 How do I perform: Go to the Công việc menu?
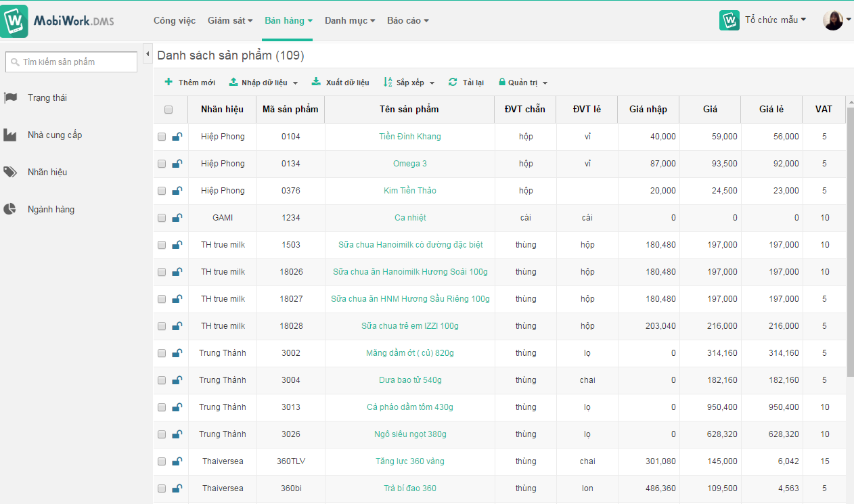(x=175, y=20)
